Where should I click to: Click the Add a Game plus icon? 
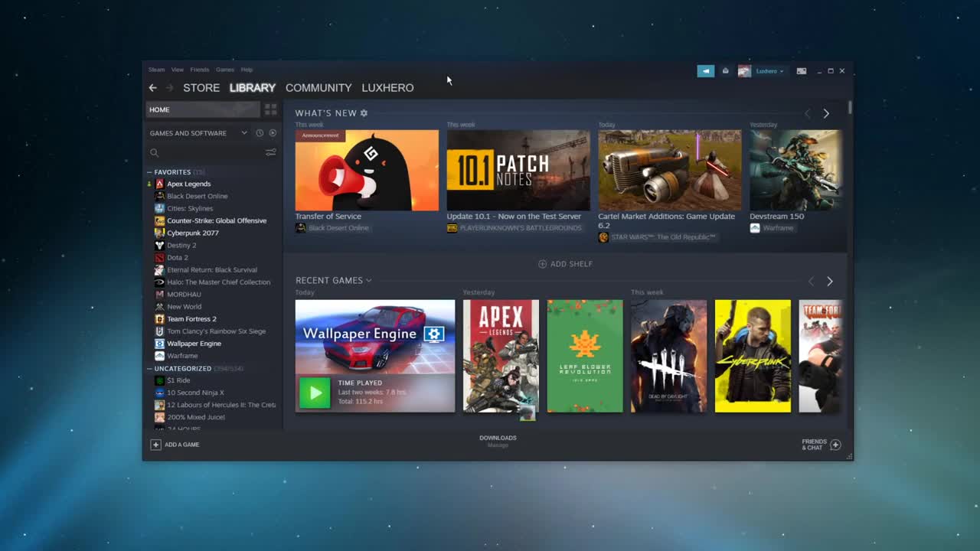coord(155,445)
